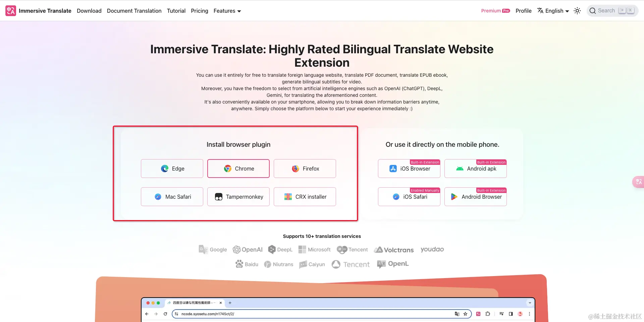The height and width of the screenshot is (322, 644).
Task: Go to Document Translation
Action: [x=134, y=11]
